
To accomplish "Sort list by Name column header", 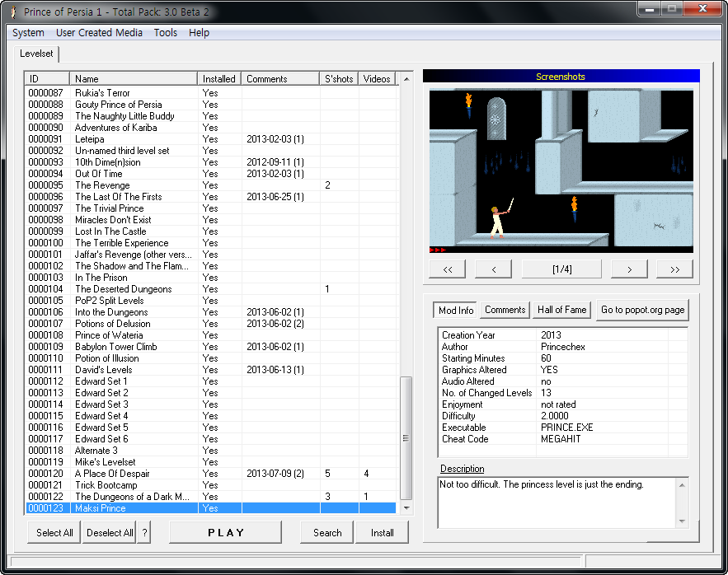I will [134, 79].
